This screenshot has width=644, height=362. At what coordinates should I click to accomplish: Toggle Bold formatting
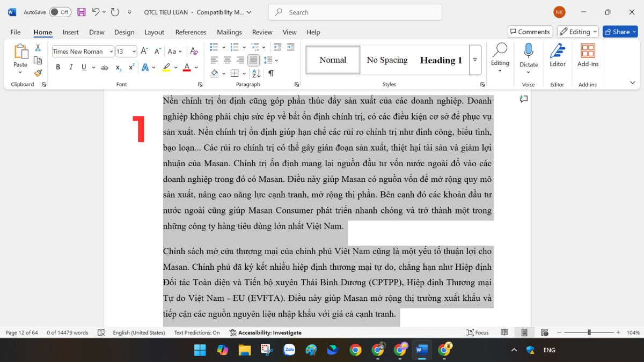pyautogui.click(x=58, y=68)
